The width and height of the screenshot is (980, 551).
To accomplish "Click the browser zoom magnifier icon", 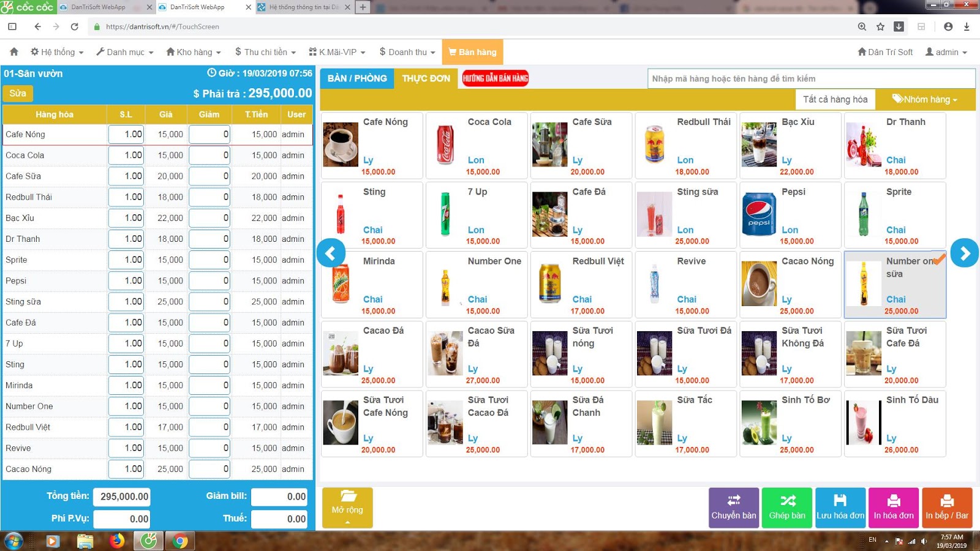I will (862, 26).
